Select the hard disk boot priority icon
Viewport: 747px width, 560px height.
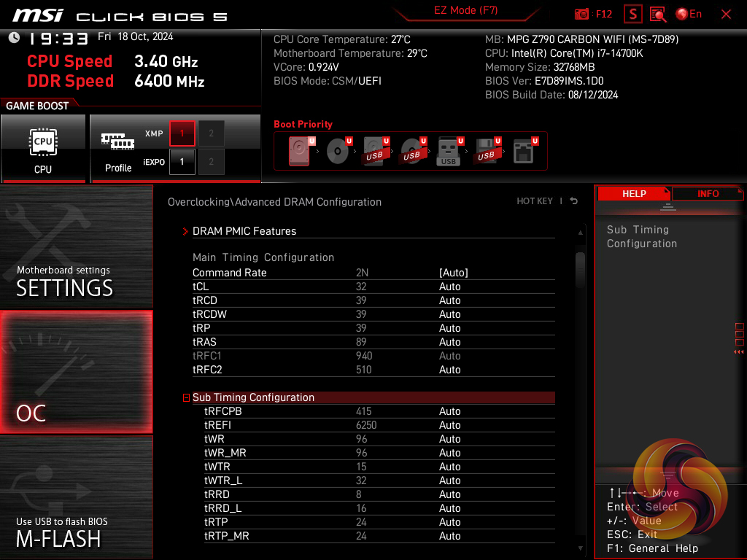[x=301, y=151]
